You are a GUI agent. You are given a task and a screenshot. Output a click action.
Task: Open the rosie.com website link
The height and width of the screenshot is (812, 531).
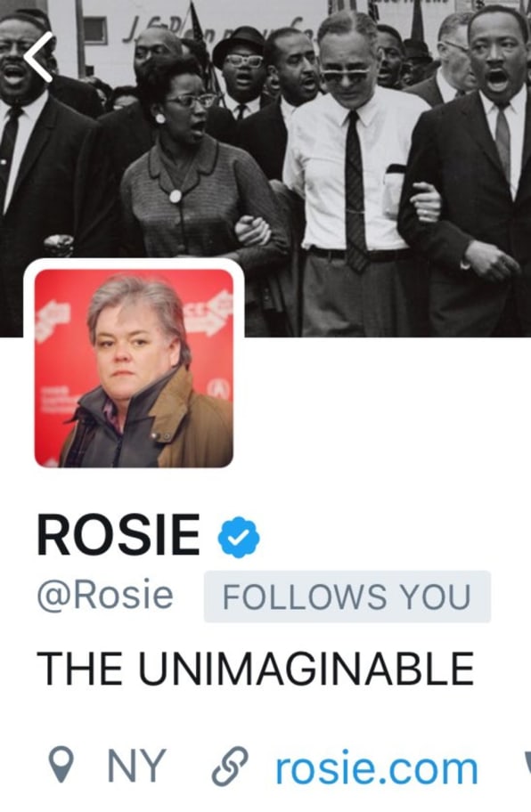pos(376,768)
